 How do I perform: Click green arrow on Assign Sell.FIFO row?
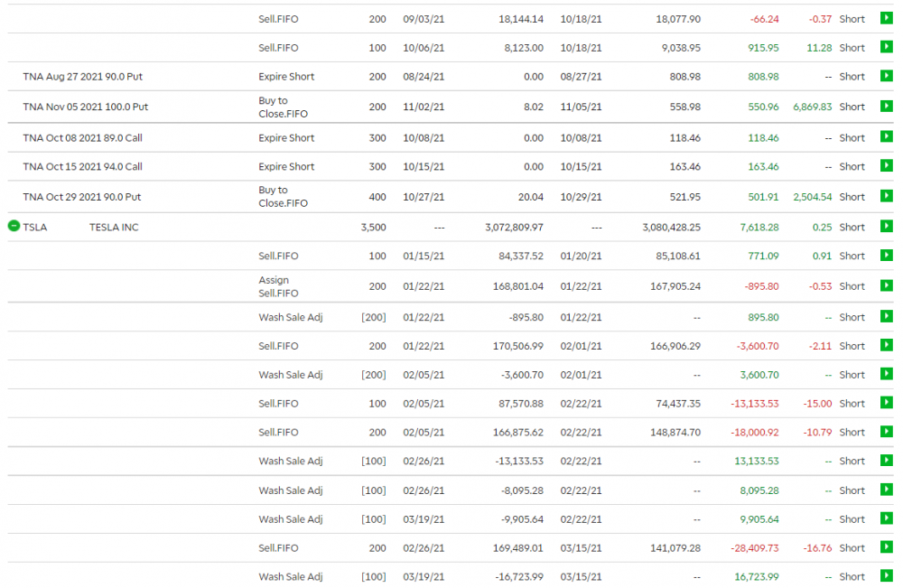886,286
